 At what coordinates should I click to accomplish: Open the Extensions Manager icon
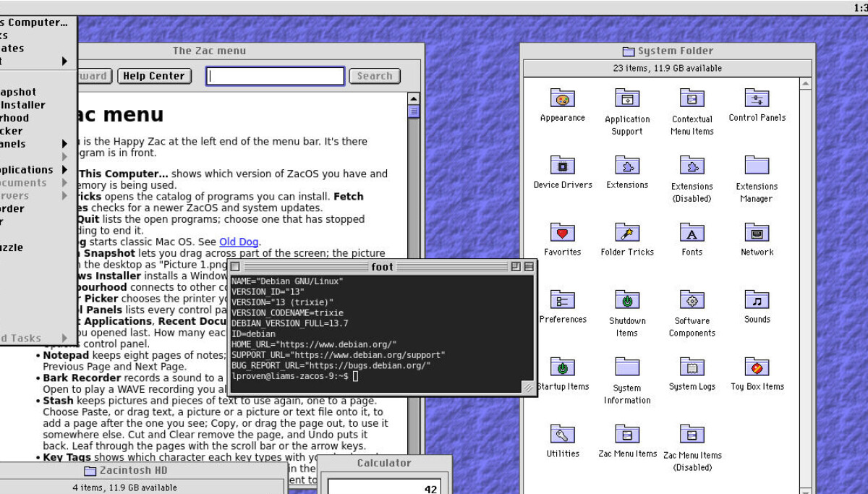coord(757,165)
